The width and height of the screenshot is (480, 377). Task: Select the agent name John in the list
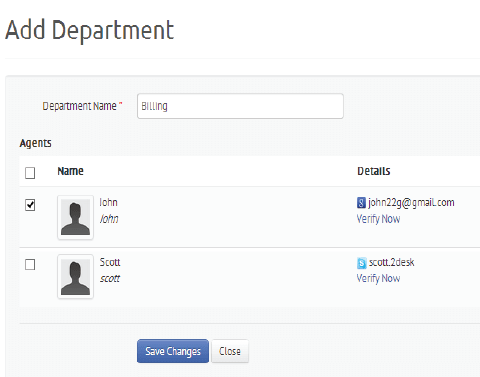coord(108,202)
